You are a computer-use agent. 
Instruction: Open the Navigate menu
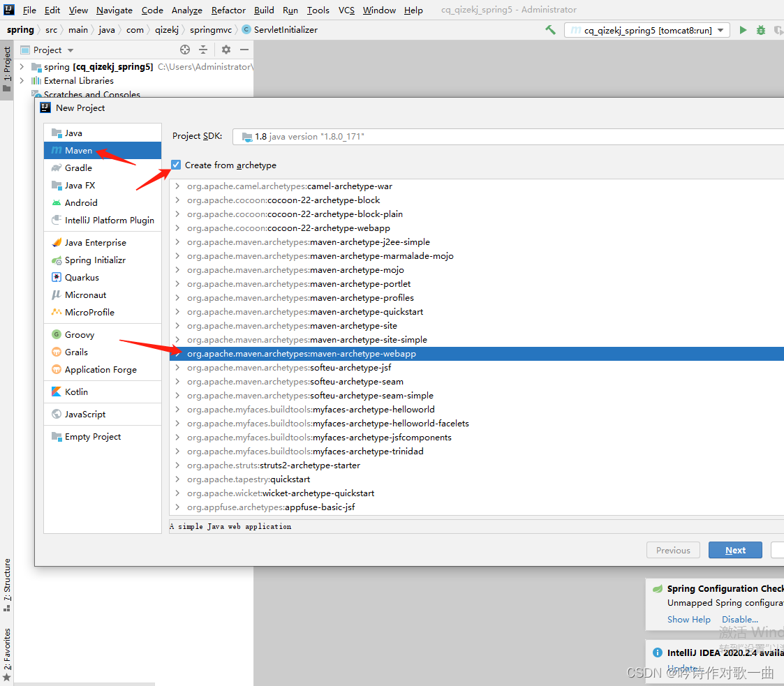pyautogui.click(x=114, y=10)
